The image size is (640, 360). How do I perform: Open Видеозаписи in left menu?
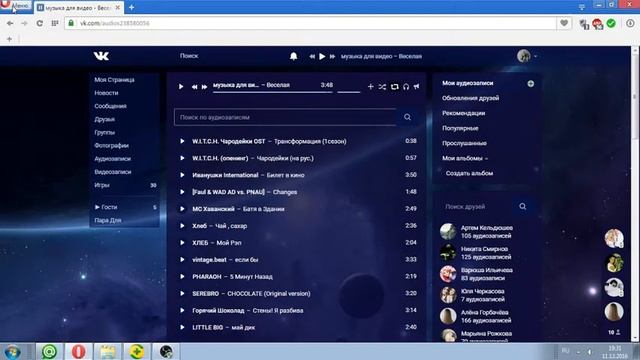point(113,172)
